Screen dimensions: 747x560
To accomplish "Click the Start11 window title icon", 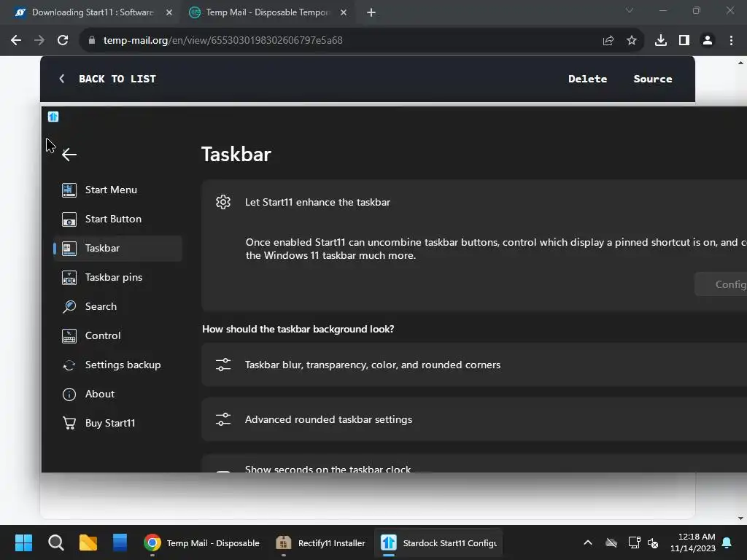I will [53, 117].
